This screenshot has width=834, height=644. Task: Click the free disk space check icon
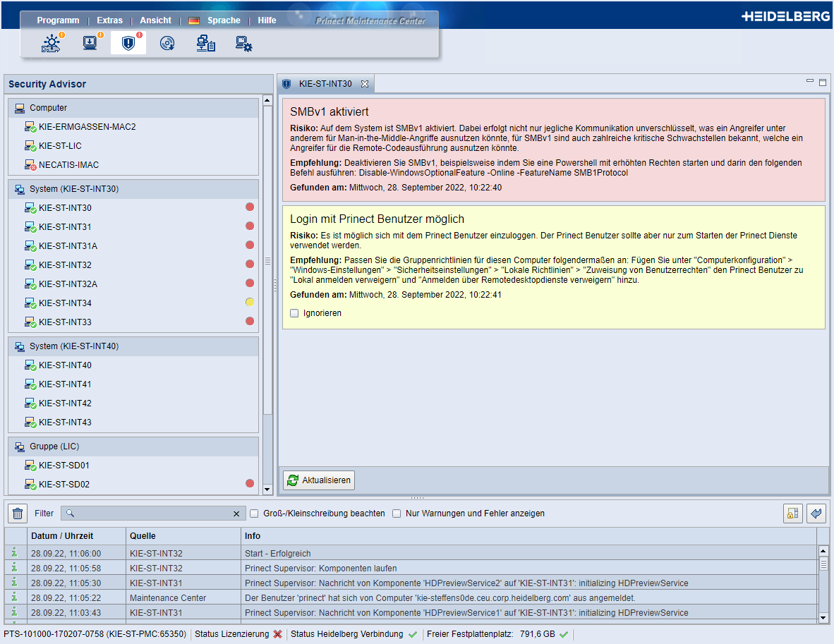tap(564, 634)
